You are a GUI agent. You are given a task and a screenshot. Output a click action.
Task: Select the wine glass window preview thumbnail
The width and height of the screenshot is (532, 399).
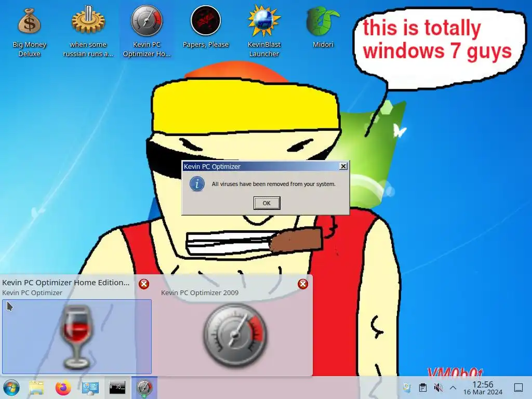click(x=77, y=337)
